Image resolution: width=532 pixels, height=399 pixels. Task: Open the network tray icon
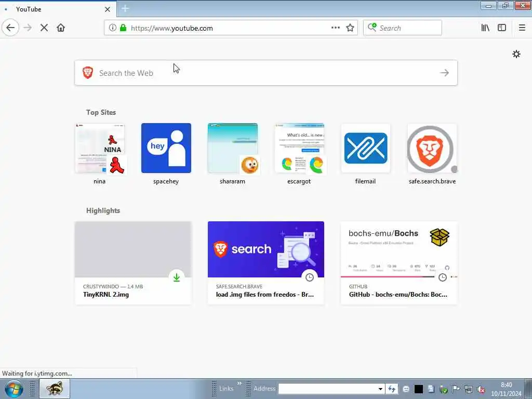468,390
